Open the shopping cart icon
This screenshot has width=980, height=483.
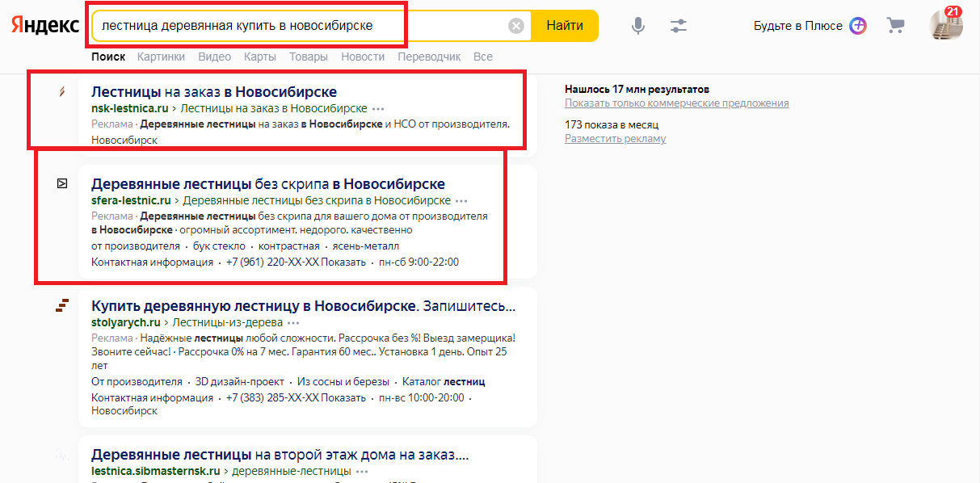coord(895,25)
